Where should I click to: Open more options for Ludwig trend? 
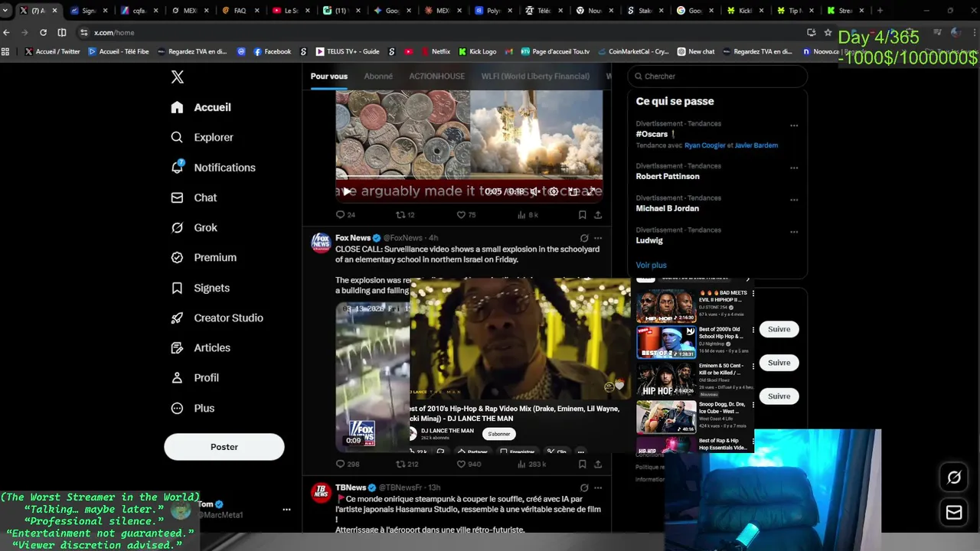click(x=794, y=232)
